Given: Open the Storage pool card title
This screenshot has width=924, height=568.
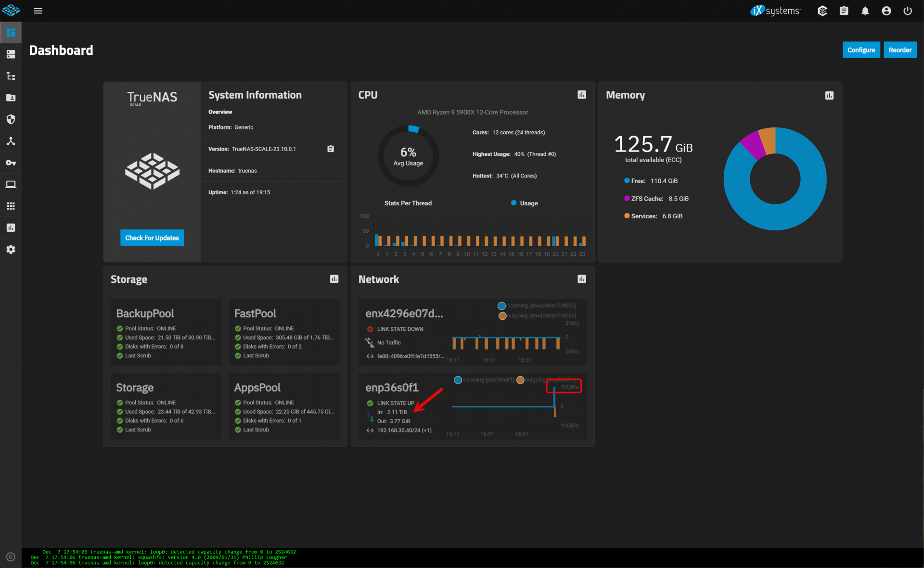Looking at the screenshot, I should coord(135,388).
